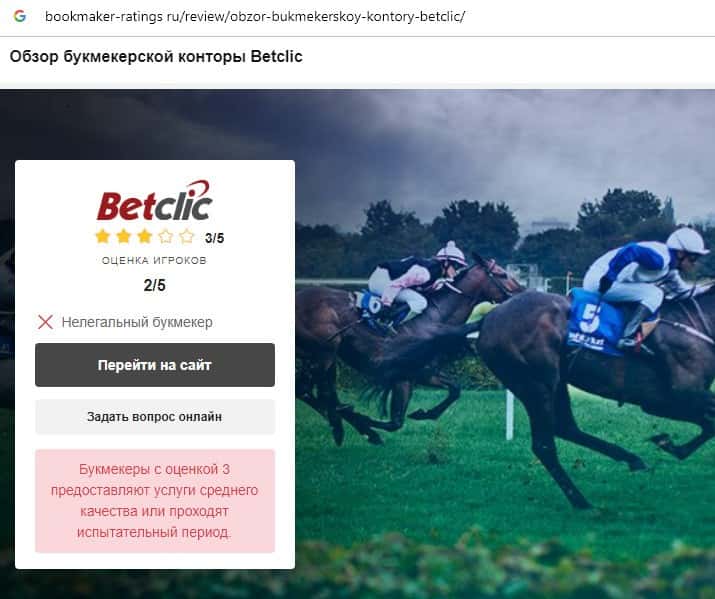715x599 pixels.
Task: Click the horse number 6 jockey image
Action: pyautogui.click(x=410, y=283)
